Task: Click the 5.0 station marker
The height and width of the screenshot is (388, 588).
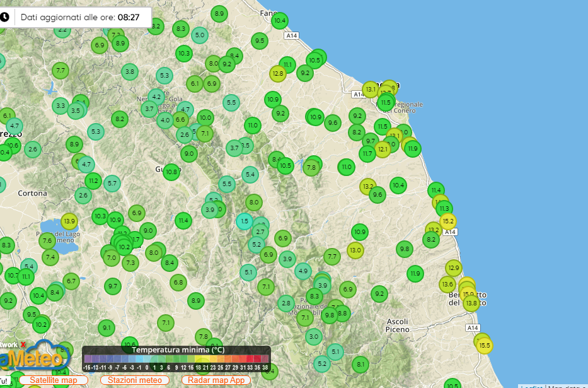Action: 200,35
